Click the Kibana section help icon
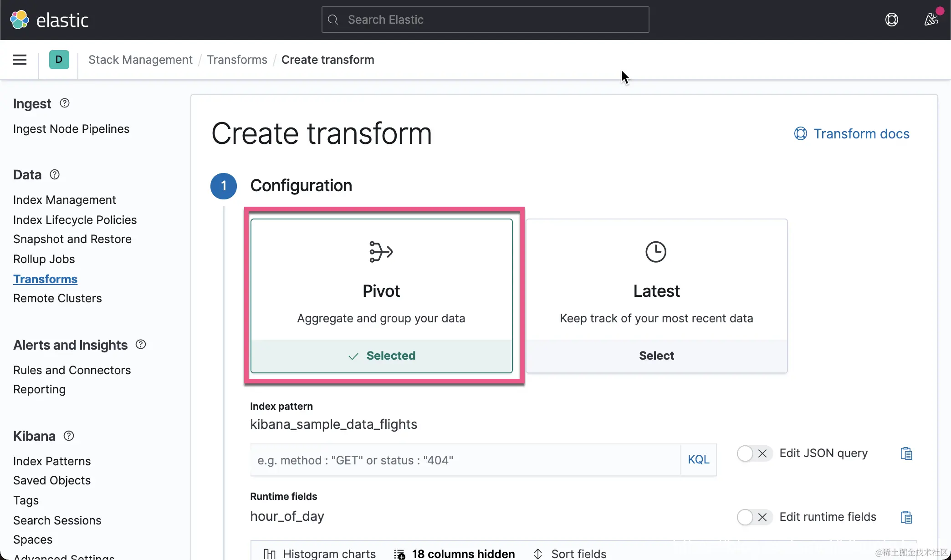 (x=69, y=436)
